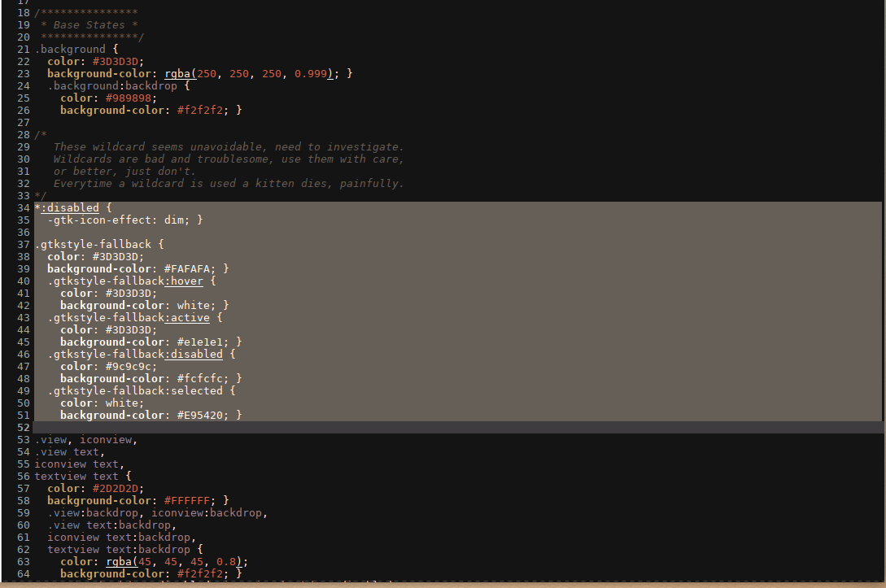Click the #f2f2f2 value on line 64
Image resolution: width=886 pixels, height=588 pixels.
(200, 574)
